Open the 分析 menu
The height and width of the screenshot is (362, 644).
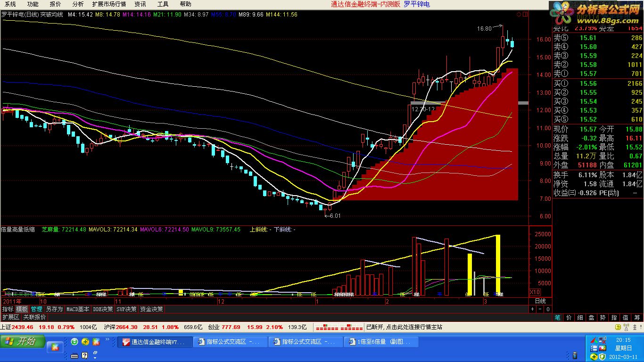click(x=78, y=4)
